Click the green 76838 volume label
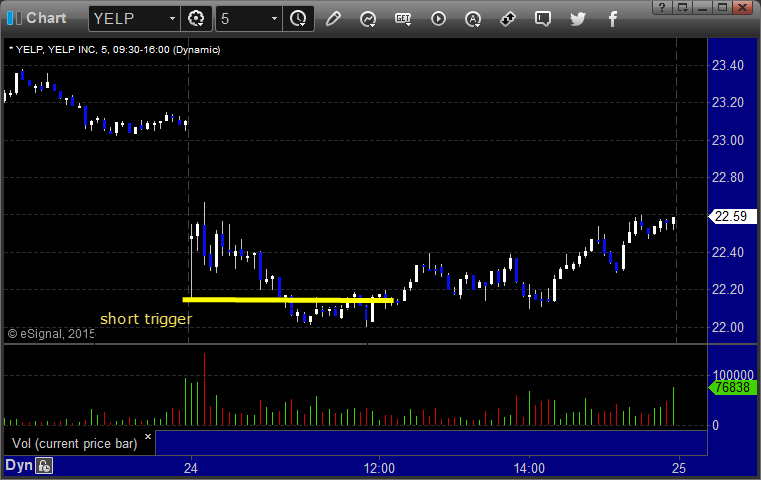This screenshot has height=480, width=761. 732,387
